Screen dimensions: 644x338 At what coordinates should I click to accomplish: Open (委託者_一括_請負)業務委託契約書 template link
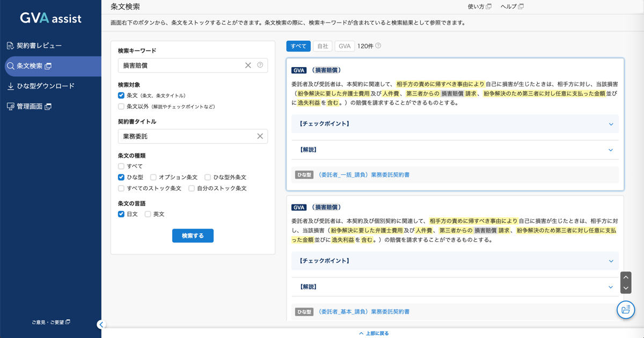(363, 175)
